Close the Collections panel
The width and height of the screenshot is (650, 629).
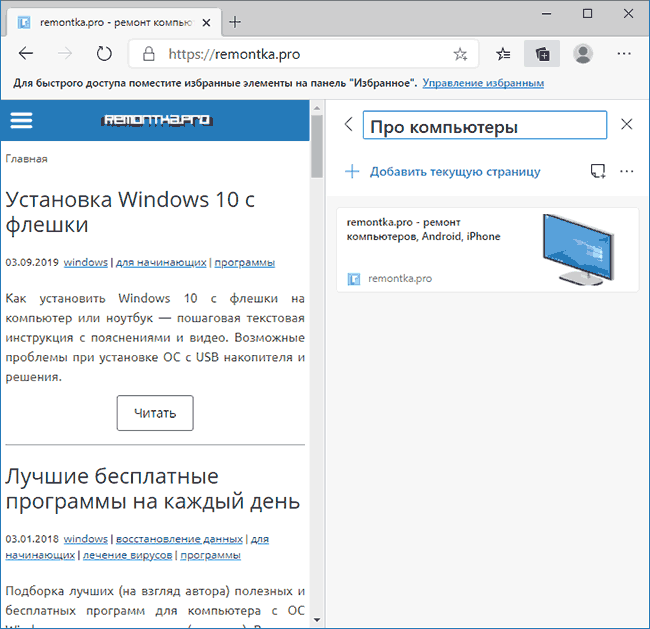pyautogui.click(x=626, y=124)
